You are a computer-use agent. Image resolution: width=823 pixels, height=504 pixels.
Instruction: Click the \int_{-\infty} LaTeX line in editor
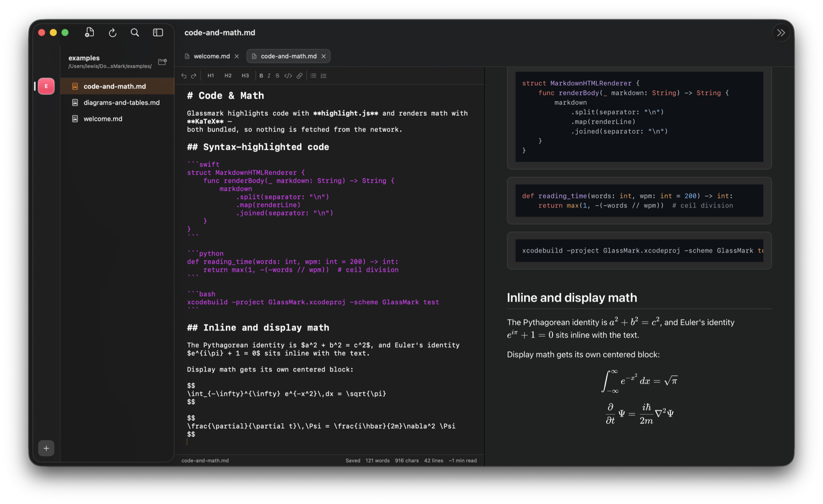287,394
